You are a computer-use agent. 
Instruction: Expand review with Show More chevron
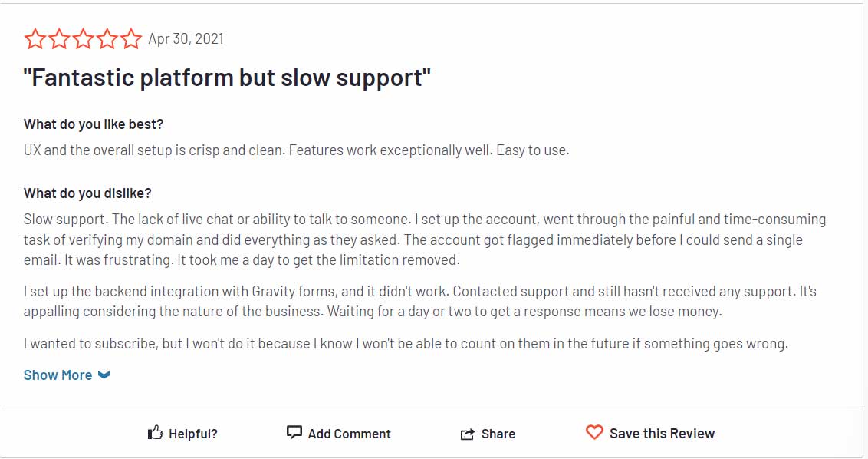(x=104, y=375)
